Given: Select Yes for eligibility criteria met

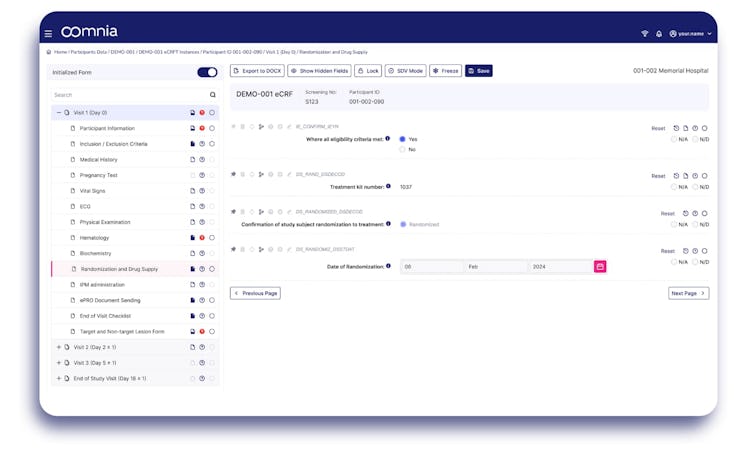Looking at the screenshot, I should pyautogui.click(x=402, y=139).
